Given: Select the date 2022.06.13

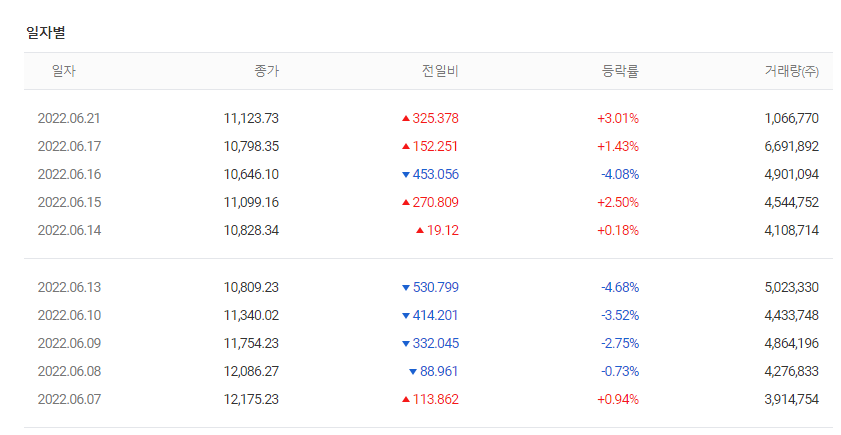Looking at the screenshot, I should pos(69,287).
